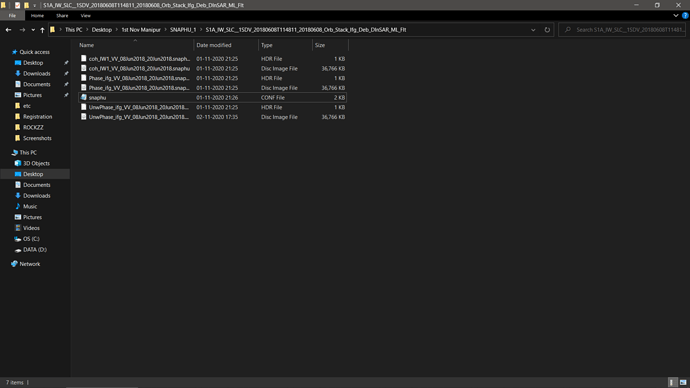The image size is (690, 388).
Task: Switch to Large icons view icon
Action: [683, 382]
